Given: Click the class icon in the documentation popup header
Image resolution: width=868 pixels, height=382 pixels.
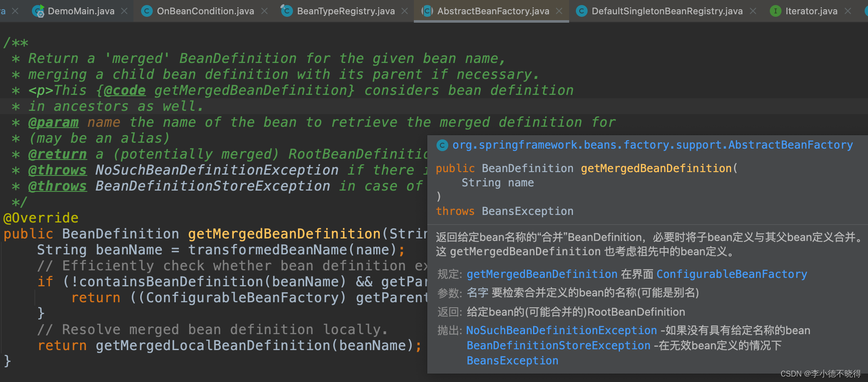Looking at the screenshot, I should [442, 145].
